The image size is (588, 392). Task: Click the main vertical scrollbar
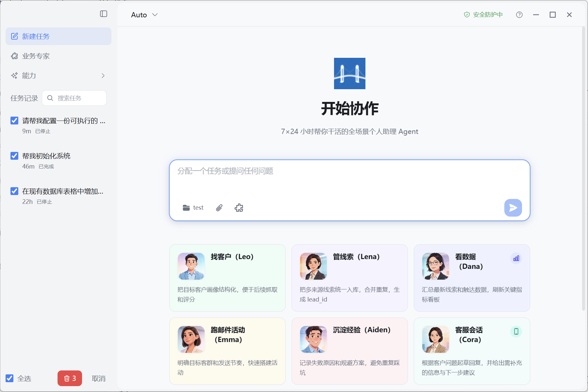click(x=583, y=169)
